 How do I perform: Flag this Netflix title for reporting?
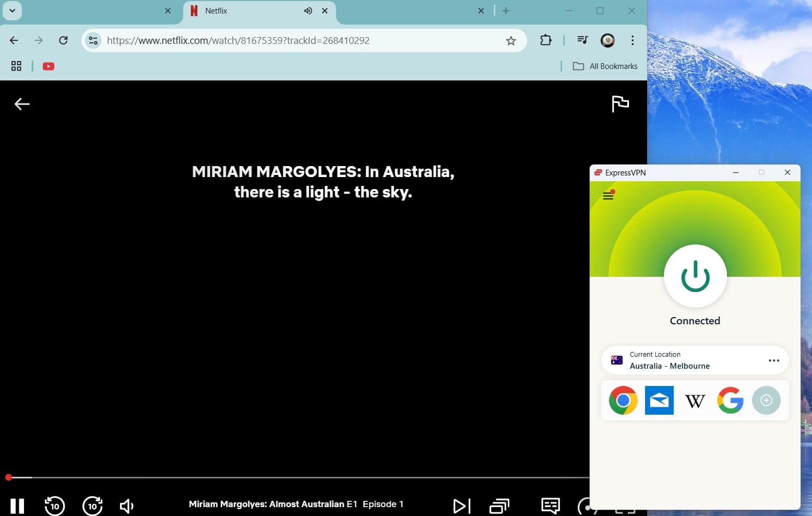point(620,103)
